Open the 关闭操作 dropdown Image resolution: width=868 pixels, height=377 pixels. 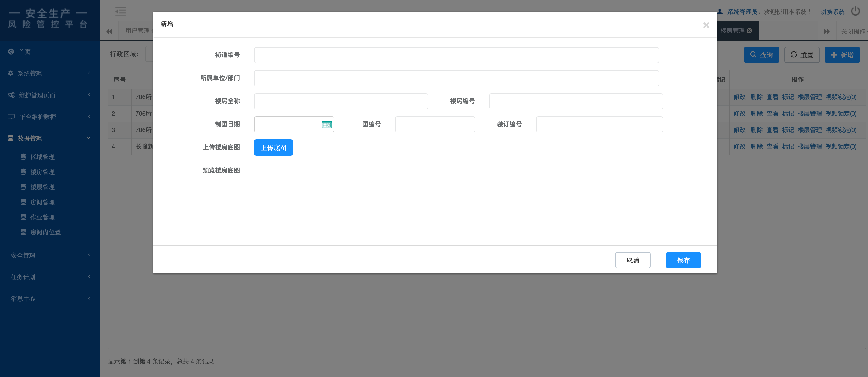(853, 31)
